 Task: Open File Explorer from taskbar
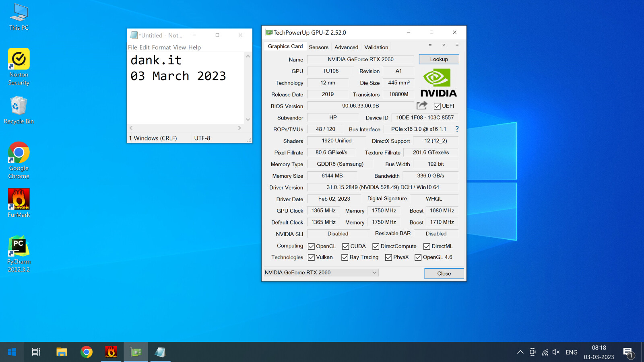[x=62, y=352]
